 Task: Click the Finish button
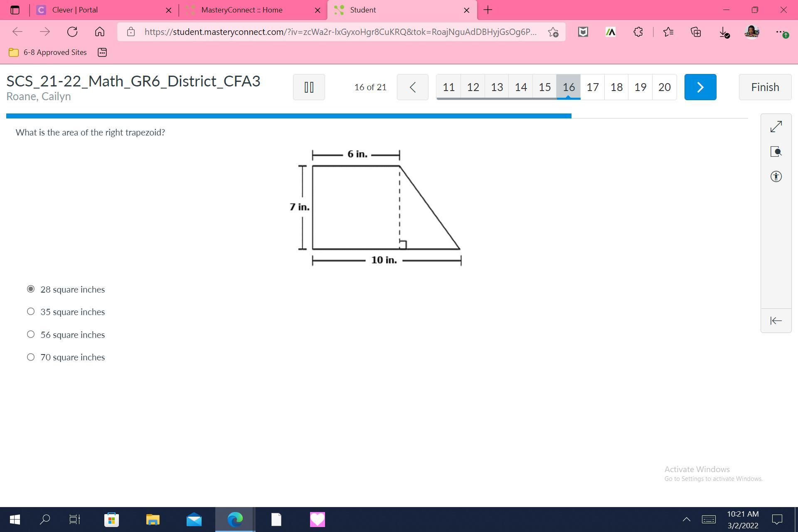click(x=765, y=87)
